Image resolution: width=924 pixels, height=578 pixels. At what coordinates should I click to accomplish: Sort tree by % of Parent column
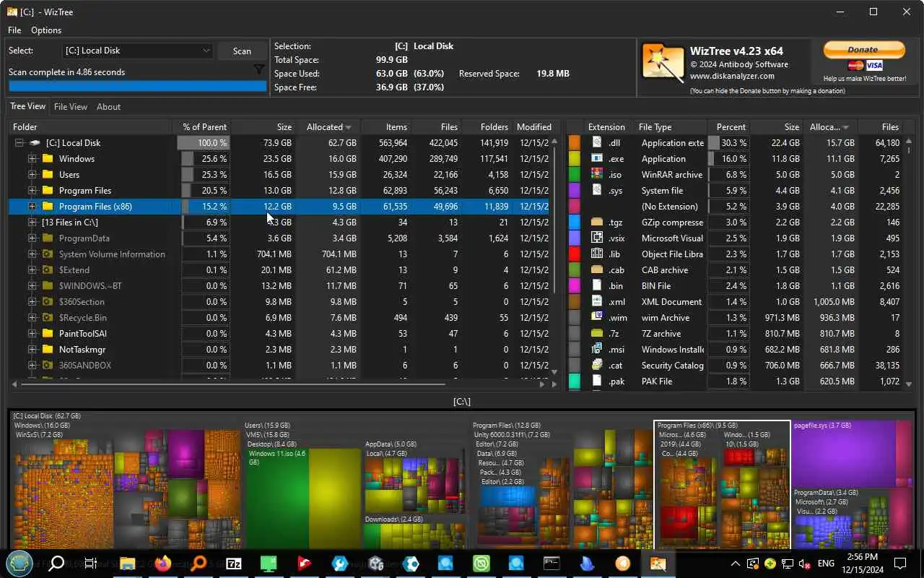(x=204, y=126)
